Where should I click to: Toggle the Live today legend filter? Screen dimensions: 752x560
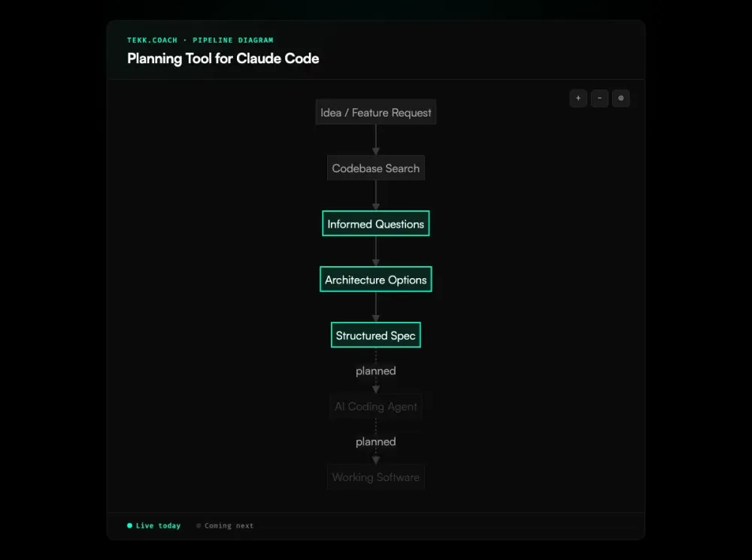(x=153, y=525)
